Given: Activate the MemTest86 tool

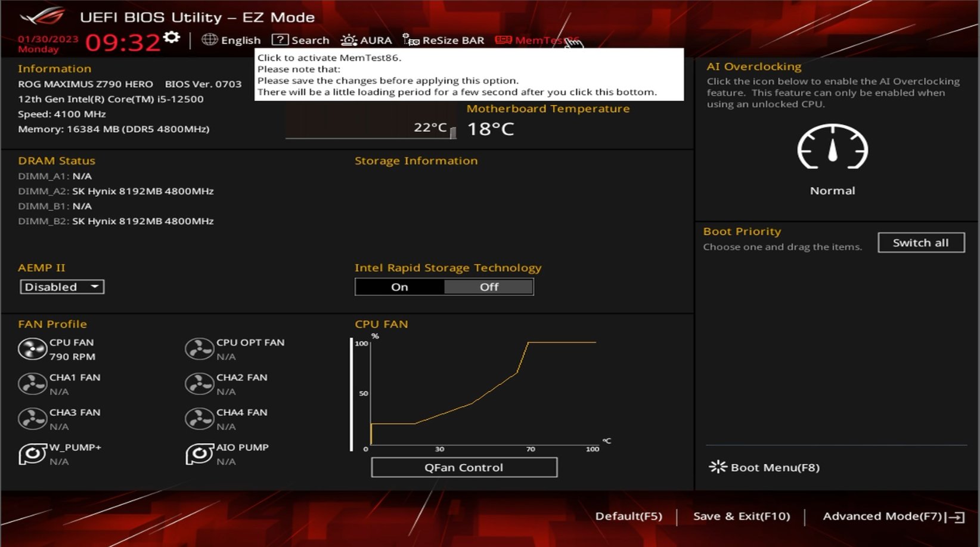Looking at the screenshot, I should click(537, 40).
